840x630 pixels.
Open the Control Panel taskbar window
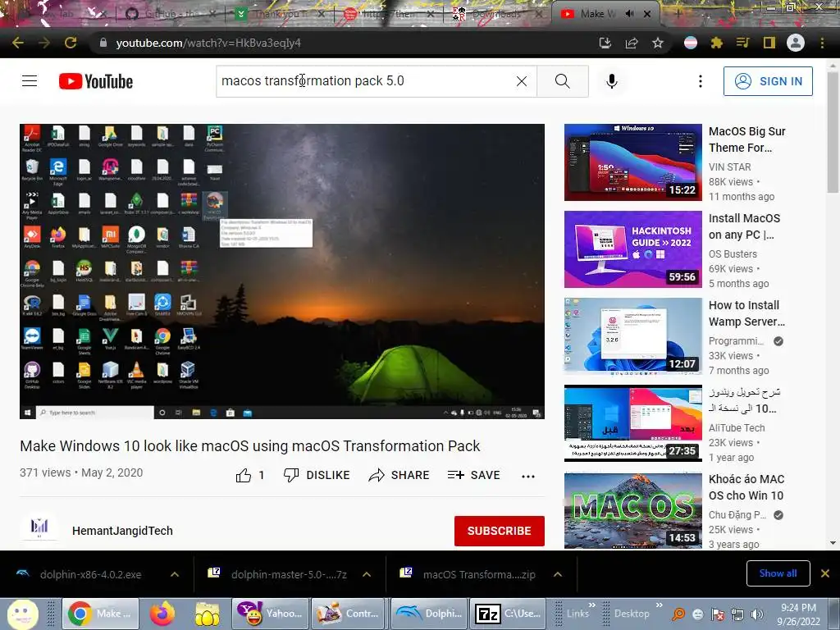pyautogui.click(x=349, y=614)
